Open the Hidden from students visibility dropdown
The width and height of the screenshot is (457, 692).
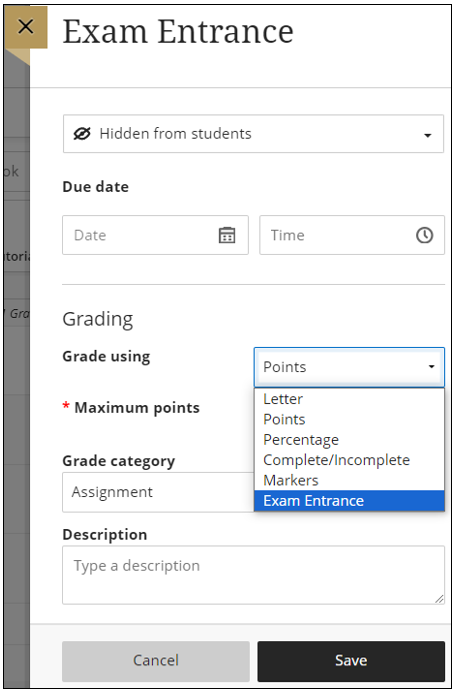coord(253,134)
